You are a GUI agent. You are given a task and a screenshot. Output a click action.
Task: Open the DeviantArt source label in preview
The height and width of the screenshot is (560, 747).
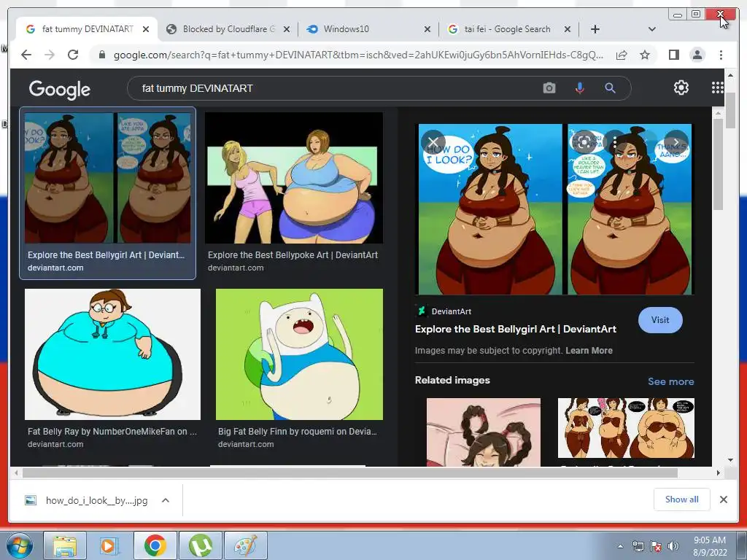tap(443, 311)
